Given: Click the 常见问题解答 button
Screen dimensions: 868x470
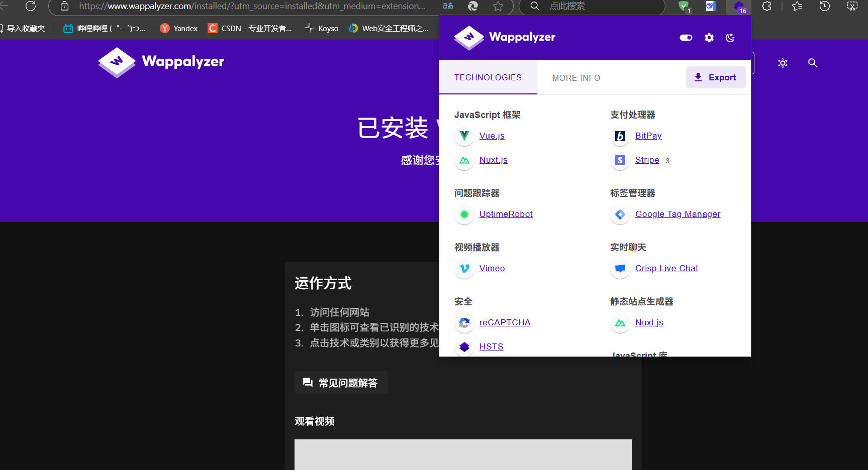Looking at the screenshot, I should coord(341,383).
